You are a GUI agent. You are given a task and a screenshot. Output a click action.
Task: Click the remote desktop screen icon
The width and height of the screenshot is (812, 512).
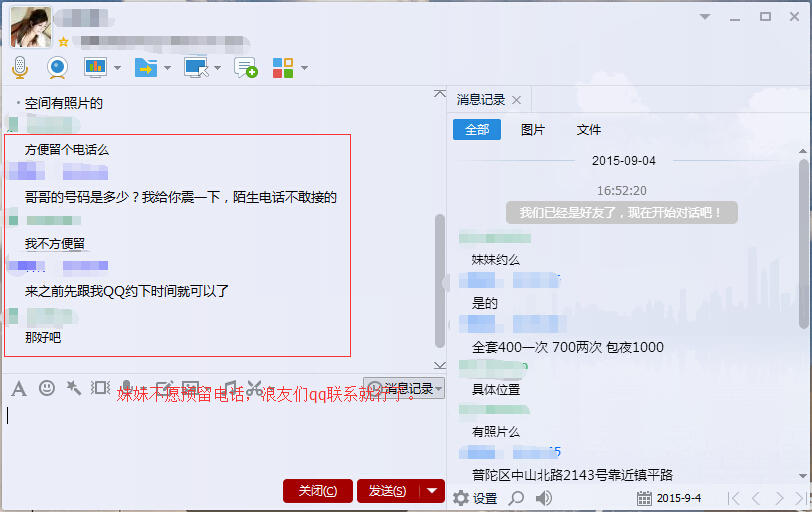(196, 67)
